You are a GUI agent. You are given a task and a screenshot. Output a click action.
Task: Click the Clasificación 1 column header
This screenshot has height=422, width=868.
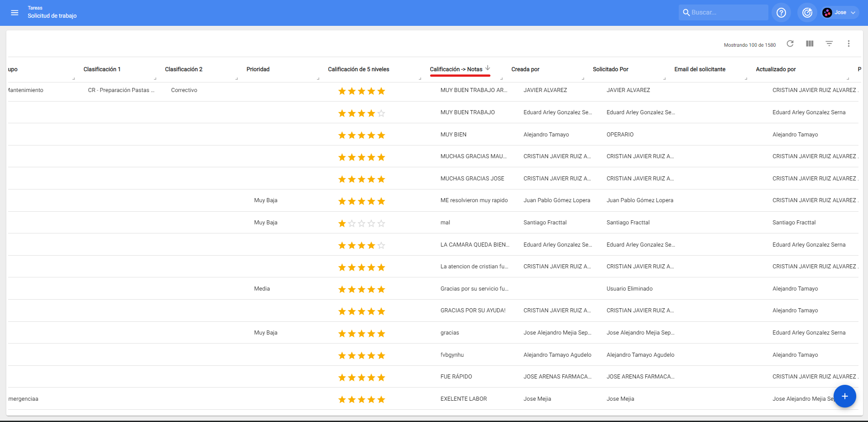point(102,69)
